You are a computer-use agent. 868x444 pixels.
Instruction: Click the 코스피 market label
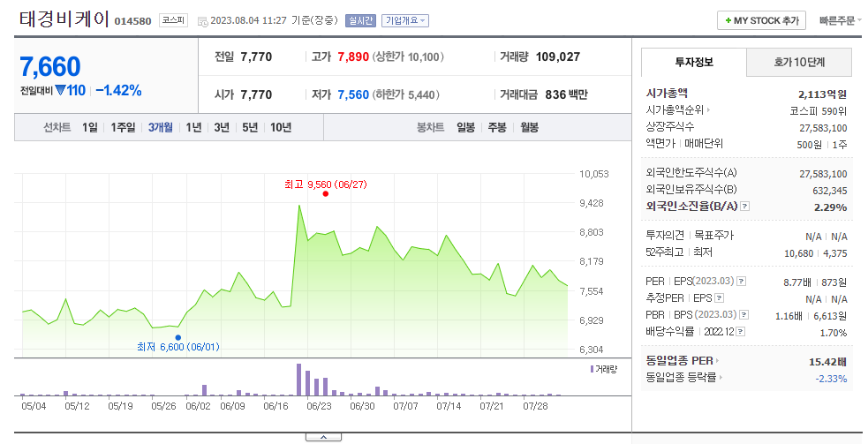tap(173, 20)
